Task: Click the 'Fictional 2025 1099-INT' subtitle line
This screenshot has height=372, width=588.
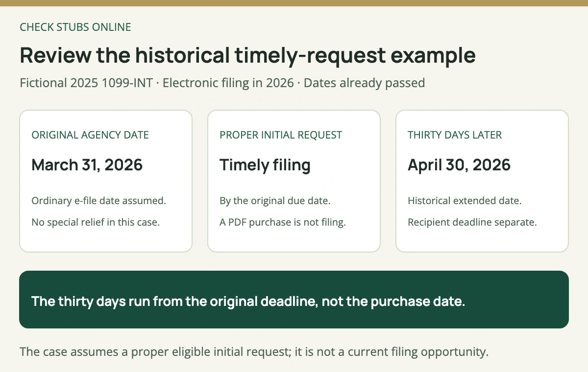Action: (x=222, y=83)
